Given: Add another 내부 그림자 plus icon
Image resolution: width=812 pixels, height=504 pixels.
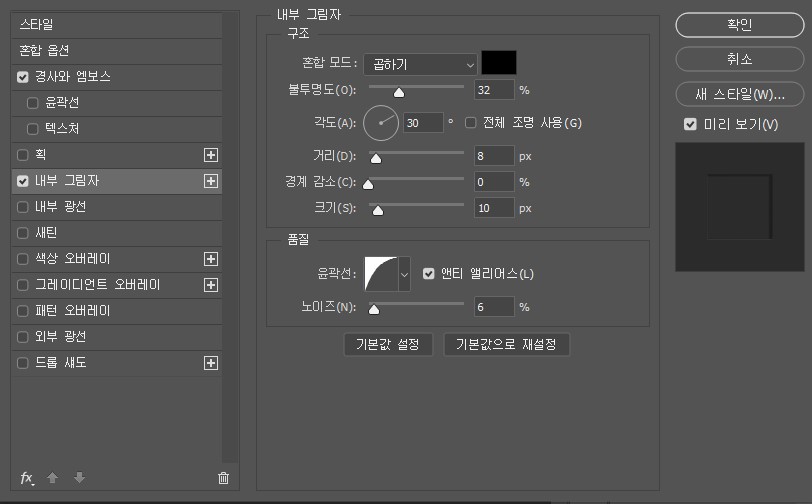Looking at the screenshot, I should (x=211, y=181).
